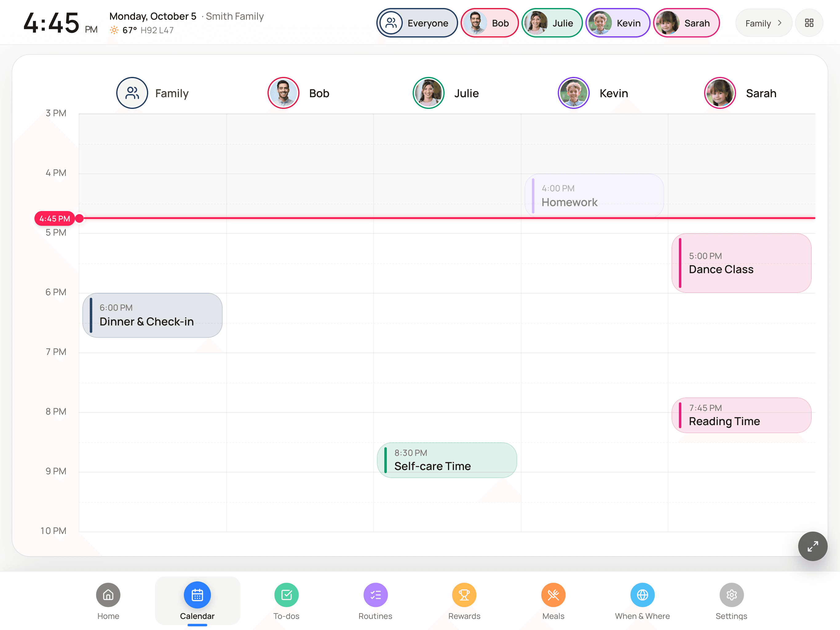Toggle the Kevin filter chip

click(x=617, y=23)
